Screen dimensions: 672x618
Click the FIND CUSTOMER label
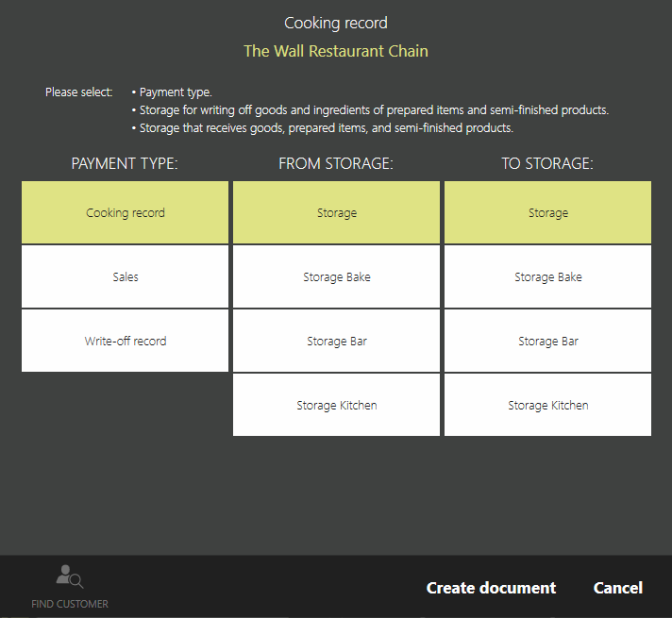70,604
